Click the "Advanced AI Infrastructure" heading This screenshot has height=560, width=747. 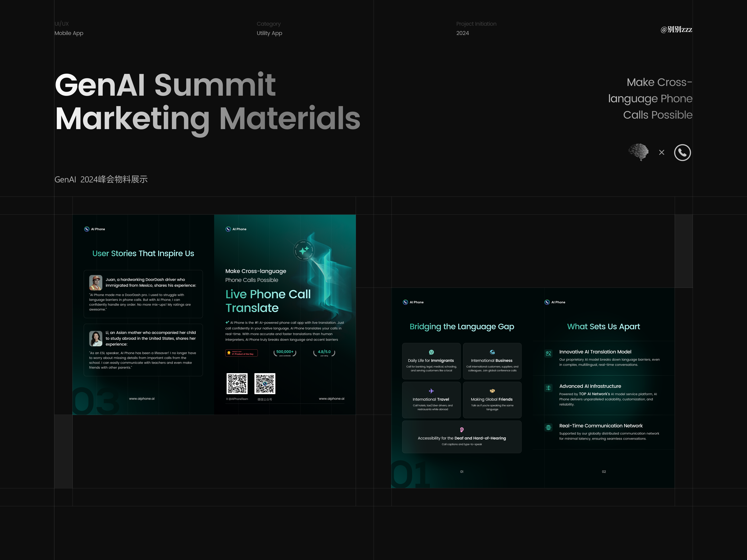pos(590,387)
